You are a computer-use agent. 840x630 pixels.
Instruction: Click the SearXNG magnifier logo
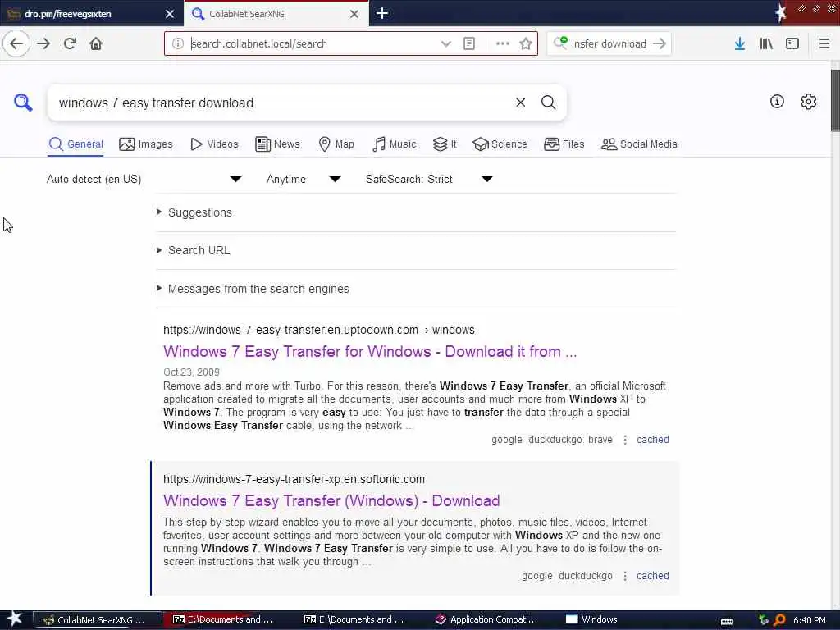point(23,102)
